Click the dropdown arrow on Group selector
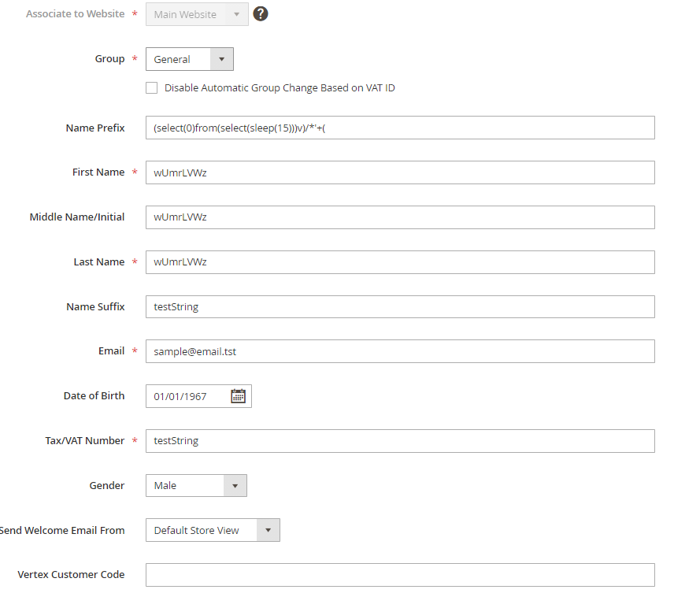Image resolution: width=700 pixels, height=608 pixels. click(x=221, y=58)
